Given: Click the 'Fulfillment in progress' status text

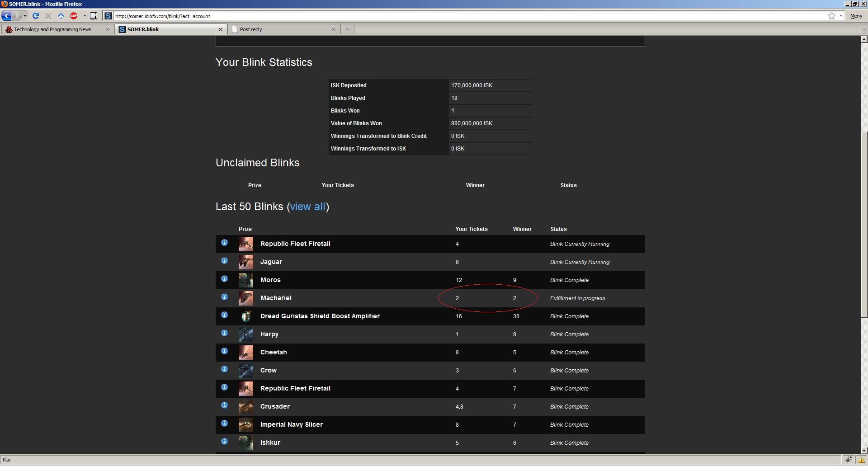Looking at the screenshot, I should pyautogui.click(x=577, y=298).
